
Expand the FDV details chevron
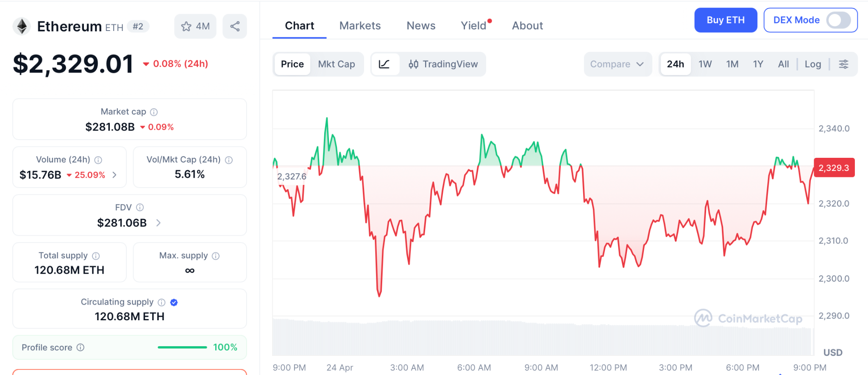click(159, 223)
